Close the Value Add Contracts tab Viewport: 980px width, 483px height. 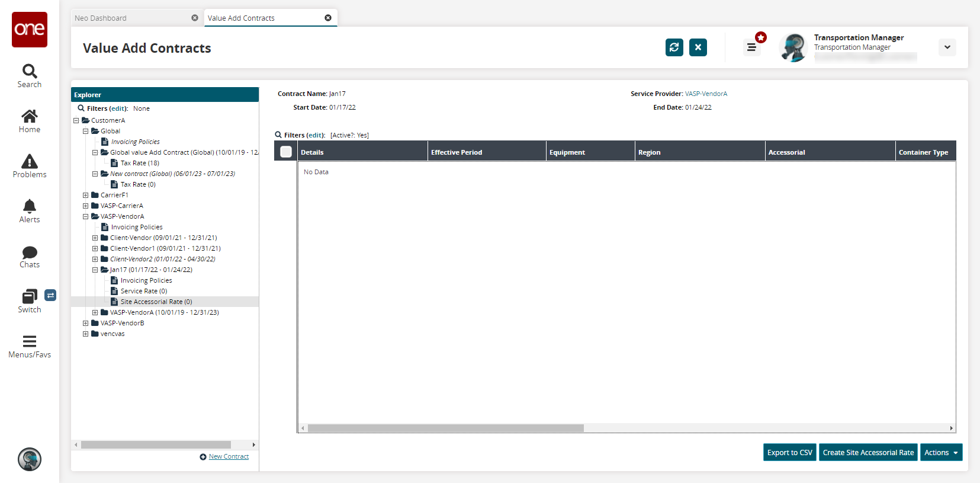pyautogui.click(x=328, y=18)
